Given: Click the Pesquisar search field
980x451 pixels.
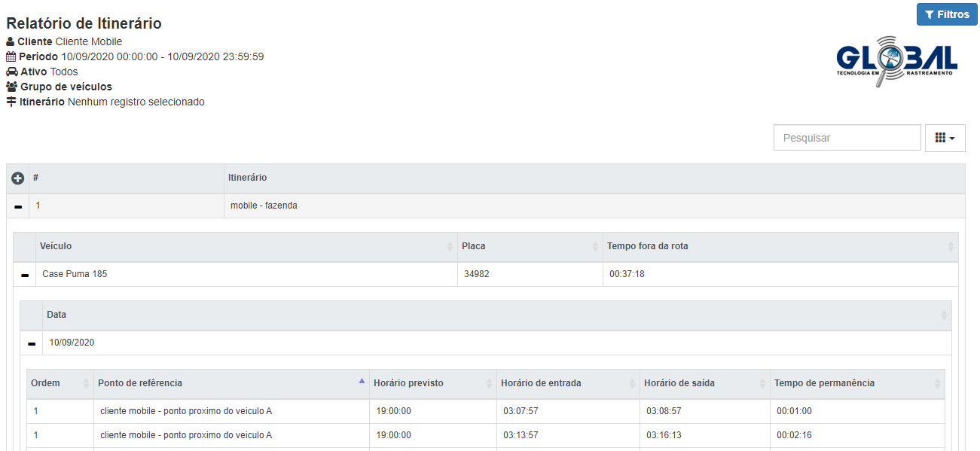Looking at the screenshot, I should pos(847,138).
